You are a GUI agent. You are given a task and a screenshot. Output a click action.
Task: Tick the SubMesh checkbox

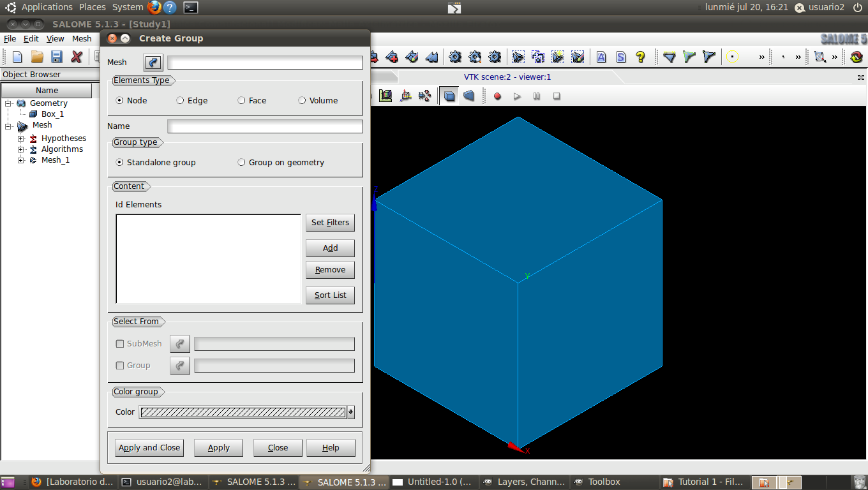[120, 343]
